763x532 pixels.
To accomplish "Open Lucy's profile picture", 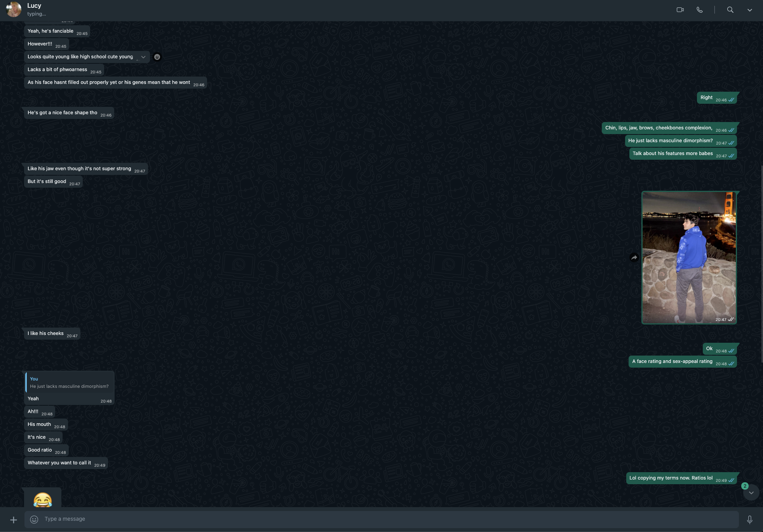I will [14, 10].
